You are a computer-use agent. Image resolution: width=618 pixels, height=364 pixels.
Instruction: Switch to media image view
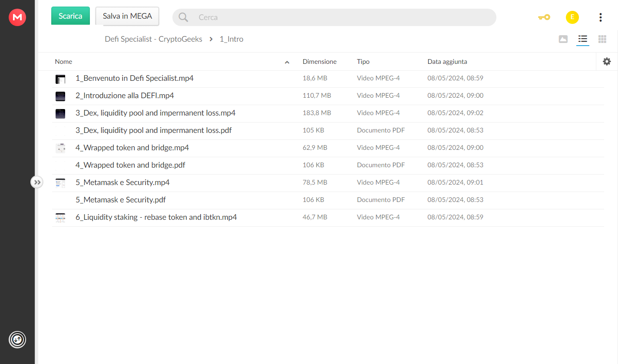click(x=563, y=39)
